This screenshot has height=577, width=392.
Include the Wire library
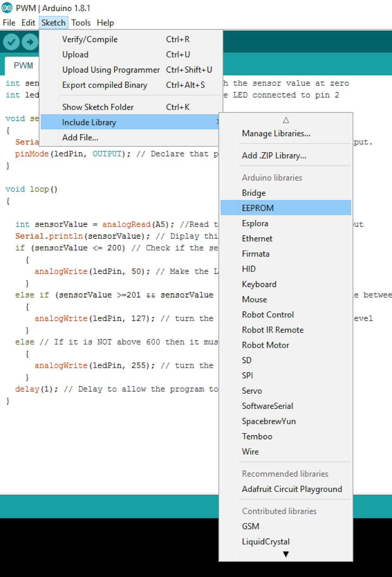(286, 452)
